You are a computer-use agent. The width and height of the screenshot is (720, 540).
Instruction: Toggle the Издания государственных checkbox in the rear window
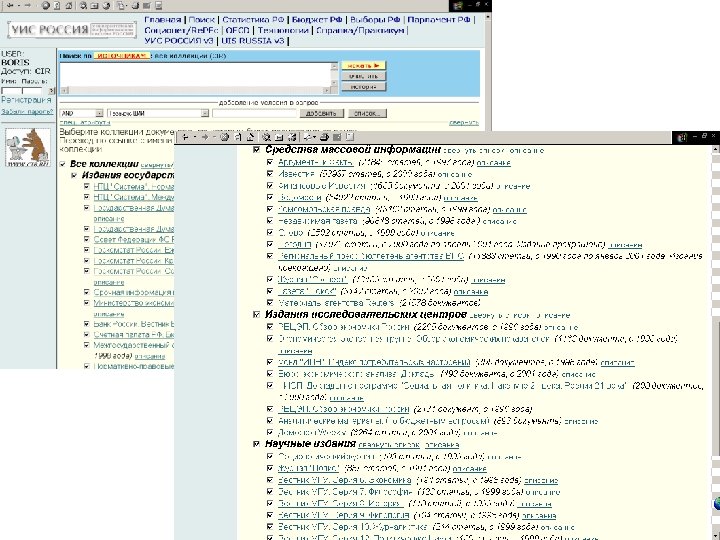pos(74,175)
